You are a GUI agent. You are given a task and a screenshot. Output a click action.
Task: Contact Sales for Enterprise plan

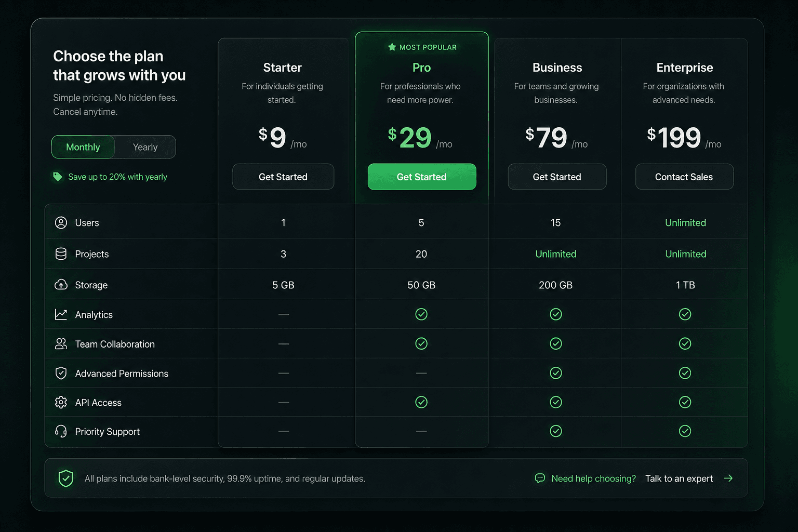[684, 177]
